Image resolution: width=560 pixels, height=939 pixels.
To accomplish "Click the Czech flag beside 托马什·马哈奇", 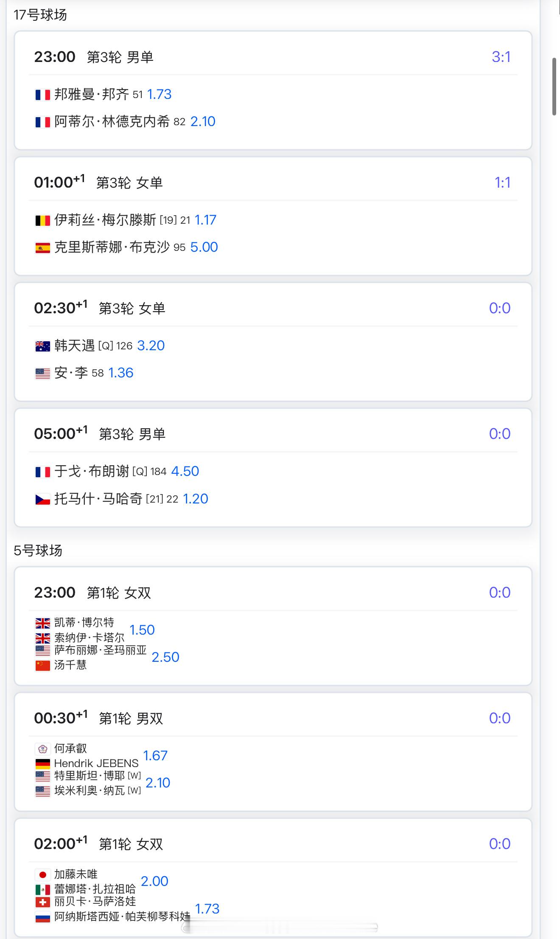I will click(x=42, y=499).
